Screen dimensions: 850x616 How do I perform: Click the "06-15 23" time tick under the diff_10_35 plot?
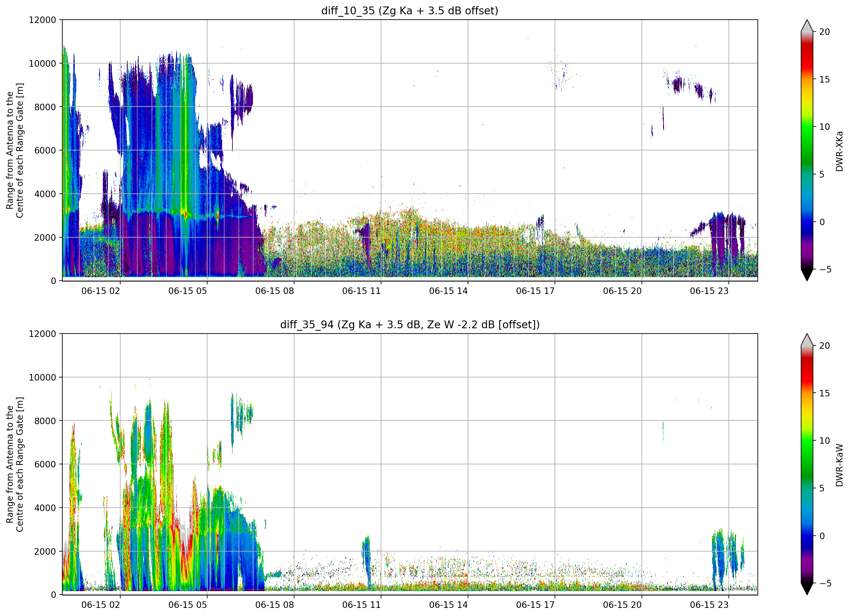(x=709, y=291)
